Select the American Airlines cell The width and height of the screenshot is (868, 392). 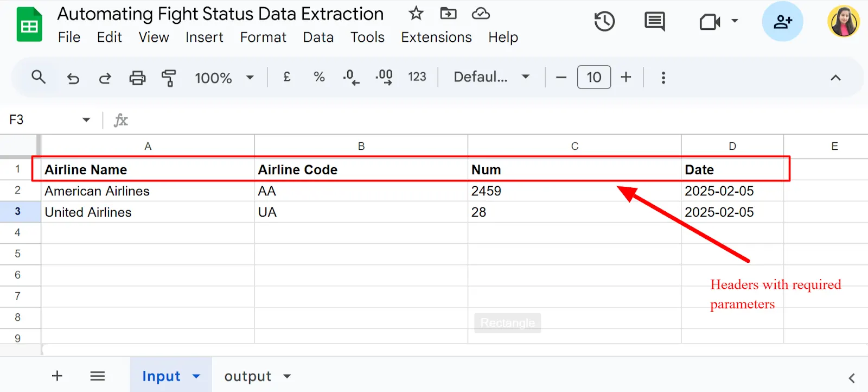[148, 191]
